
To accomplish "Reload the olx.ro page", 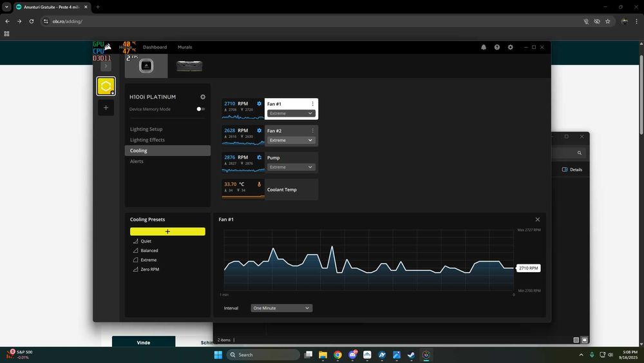I will pos(31,21).
